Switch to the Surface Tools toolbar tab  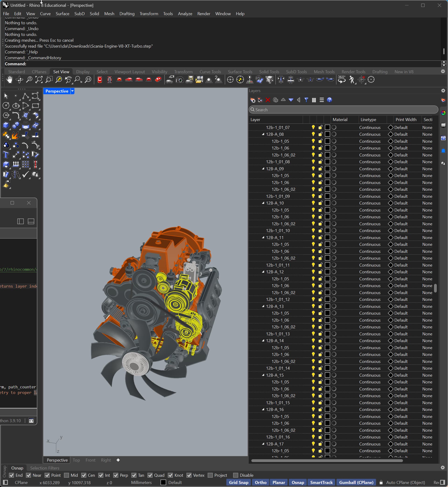(x=240, y=72)
